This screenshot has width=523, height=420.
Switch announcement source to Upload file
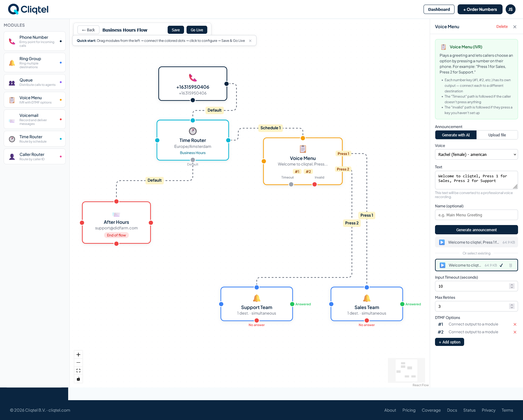497,135
